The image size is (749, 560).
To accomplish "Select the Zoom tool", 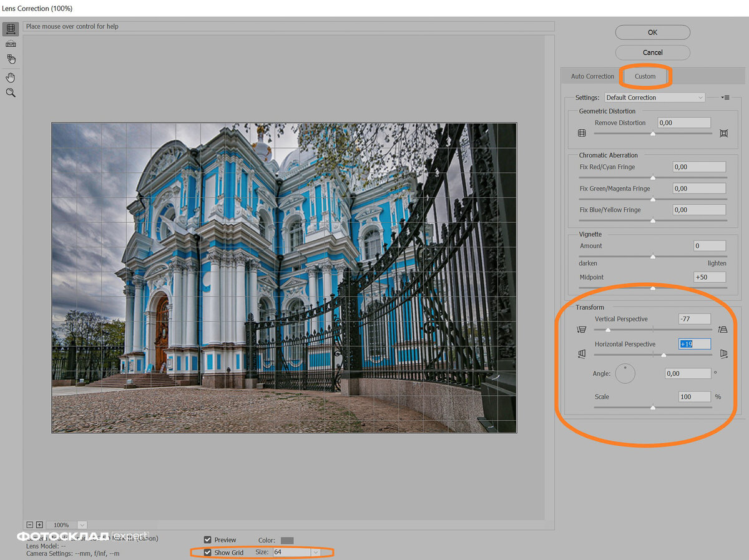I will tap(11, 92).
